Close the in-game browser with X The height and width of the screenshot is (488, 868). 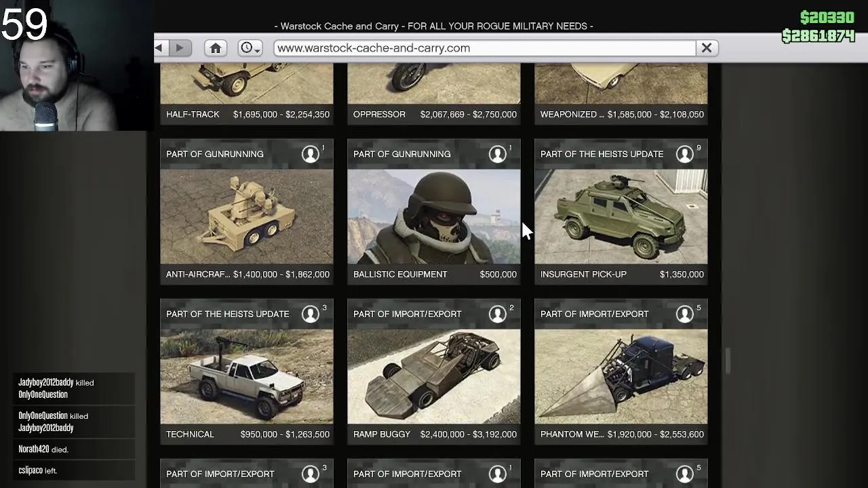point(707,48)
